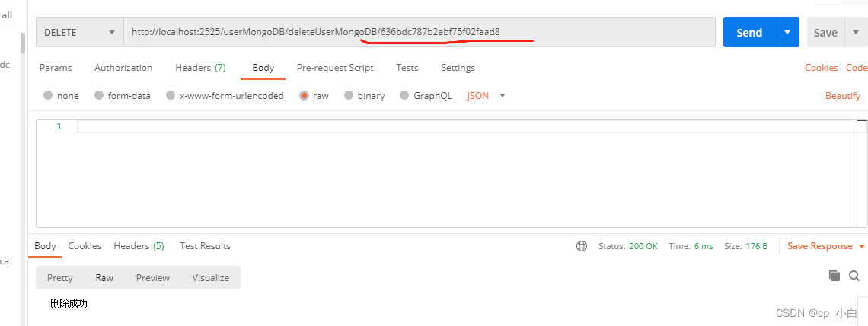Click line 1 of the body editor
The image size is (868, 326).
coord(468,126)
